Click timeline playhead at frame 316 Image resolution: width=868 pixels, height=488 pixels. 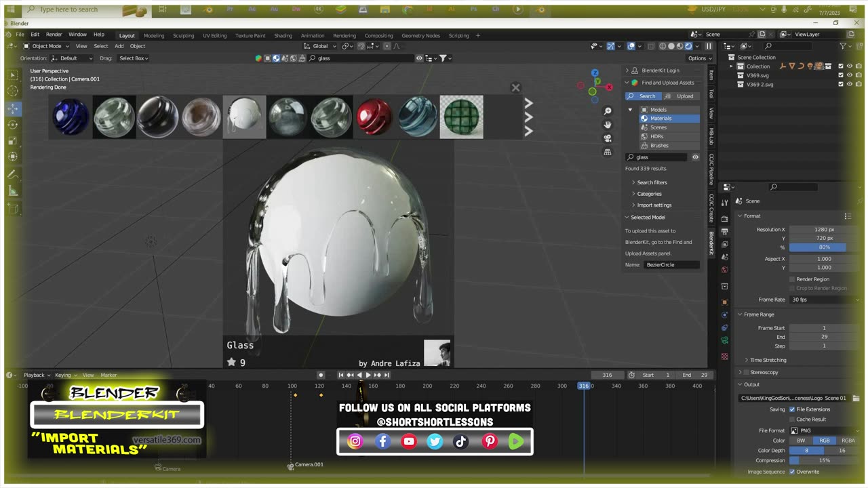pyautogui.click(x=584, y=386)
